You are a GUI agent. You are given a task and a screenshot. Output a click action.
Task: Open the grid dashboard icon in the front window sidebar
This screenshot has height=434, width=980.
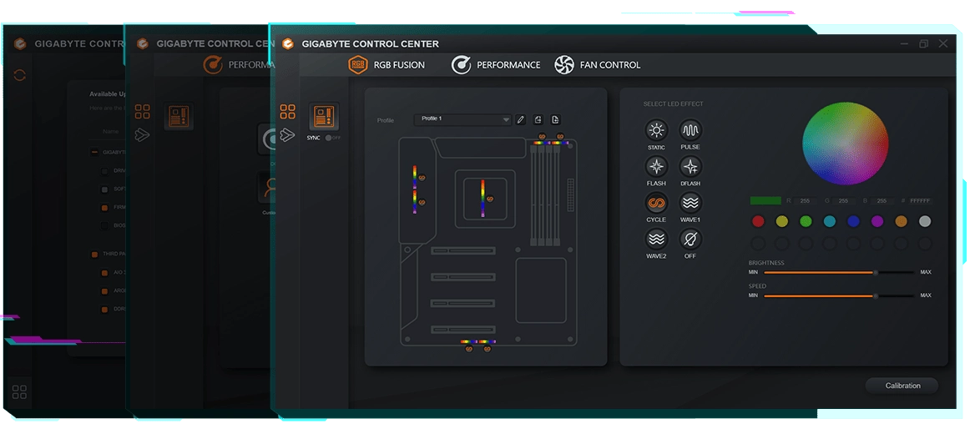click(x=287, y=112)
